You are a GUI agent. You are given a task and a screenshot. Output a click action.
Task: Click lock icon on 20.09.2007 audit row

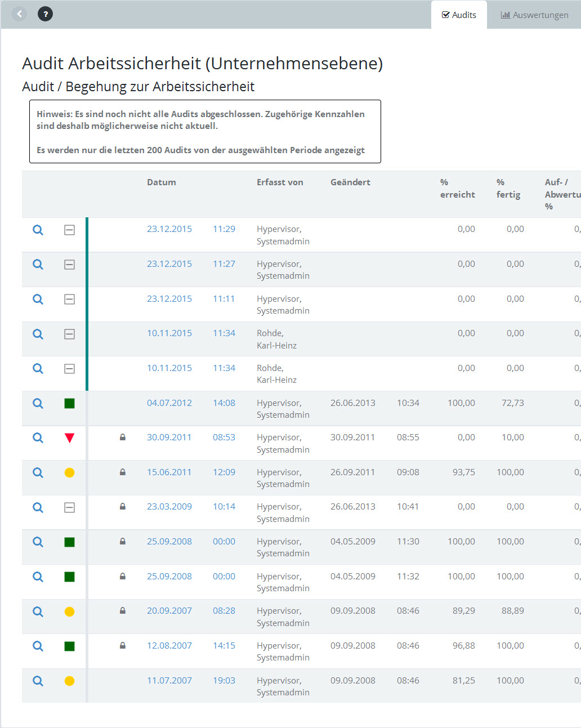click(x=123, y=611)
